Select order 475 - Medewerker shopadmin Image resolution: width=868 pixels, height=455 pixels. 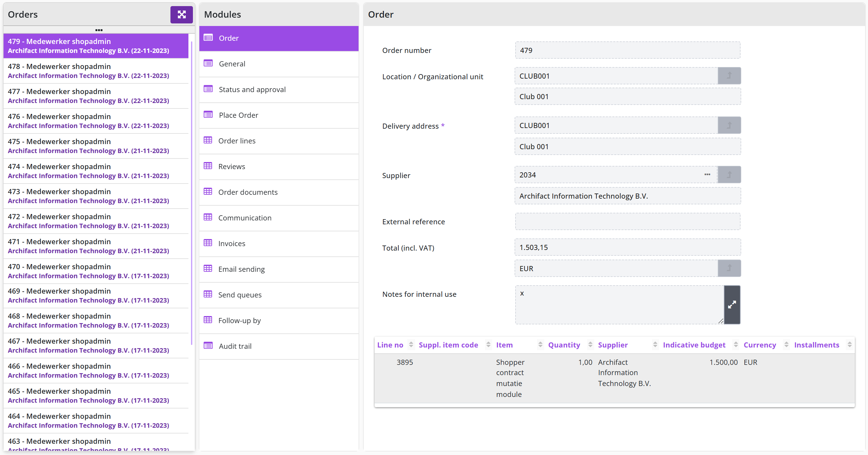pos(96,146)
